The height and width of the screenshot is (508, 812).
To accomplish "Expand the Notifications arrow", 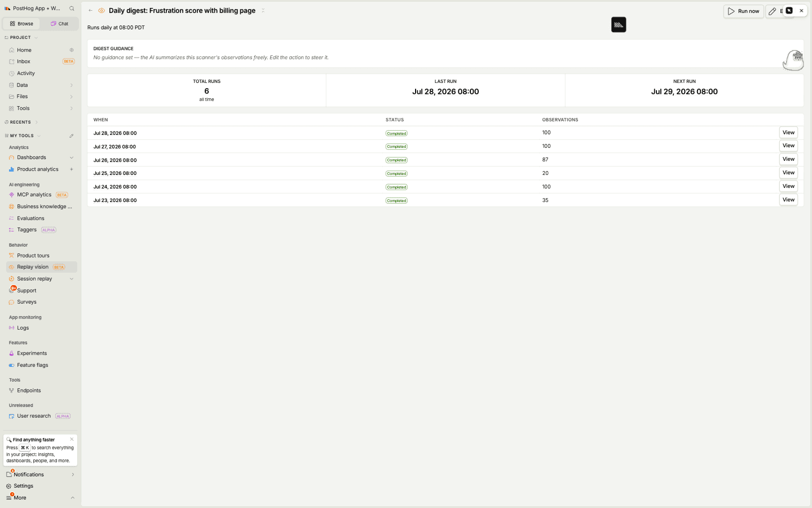I will [x=73, y=475].
